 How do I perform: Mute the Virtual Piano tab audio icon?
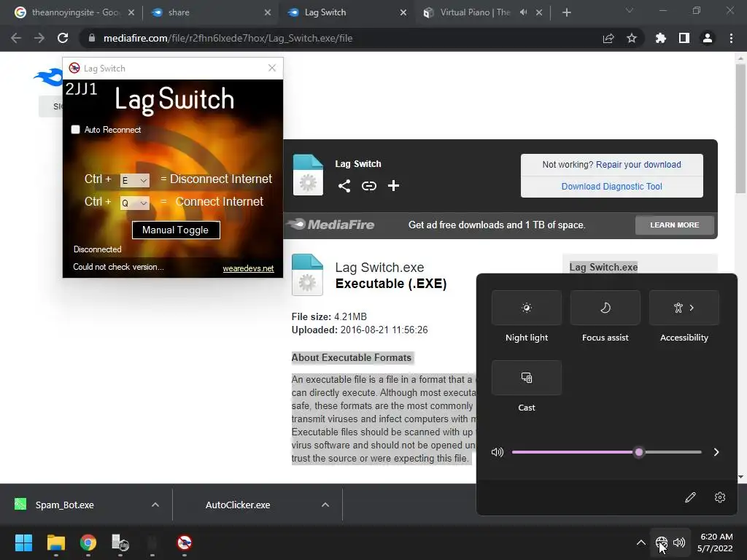point(523,12)
